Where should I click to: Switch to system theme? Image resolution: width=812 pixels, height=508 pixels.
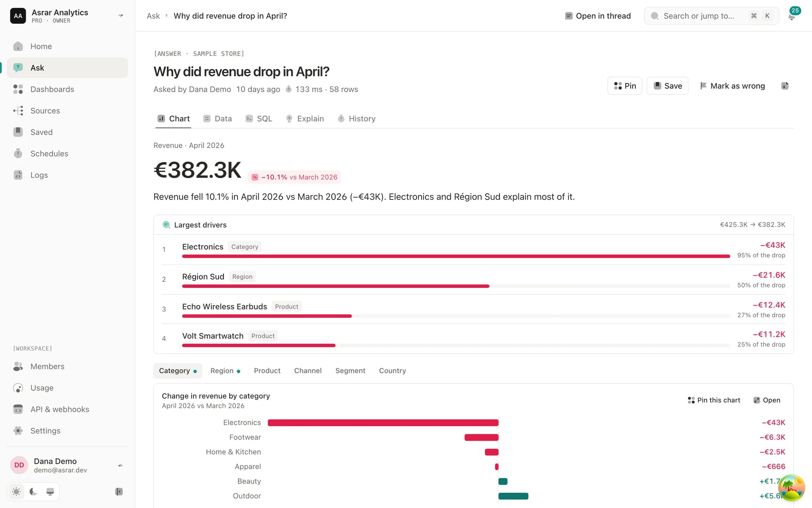click(50, 491)
